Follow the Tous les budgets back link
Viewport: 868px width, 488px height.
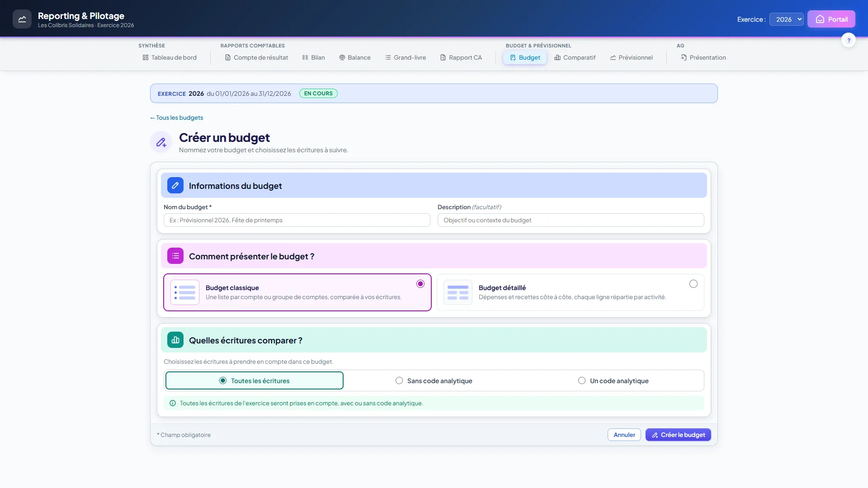176,117
